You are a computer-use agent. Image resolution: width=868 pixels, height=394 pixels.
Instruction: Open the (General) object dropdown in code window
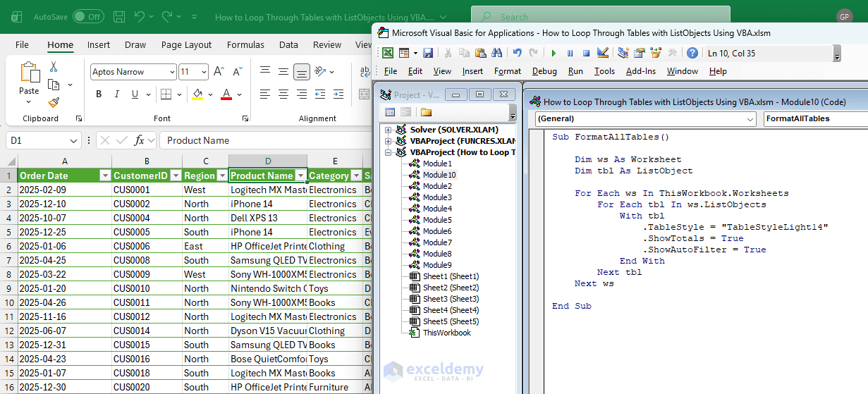751,118
